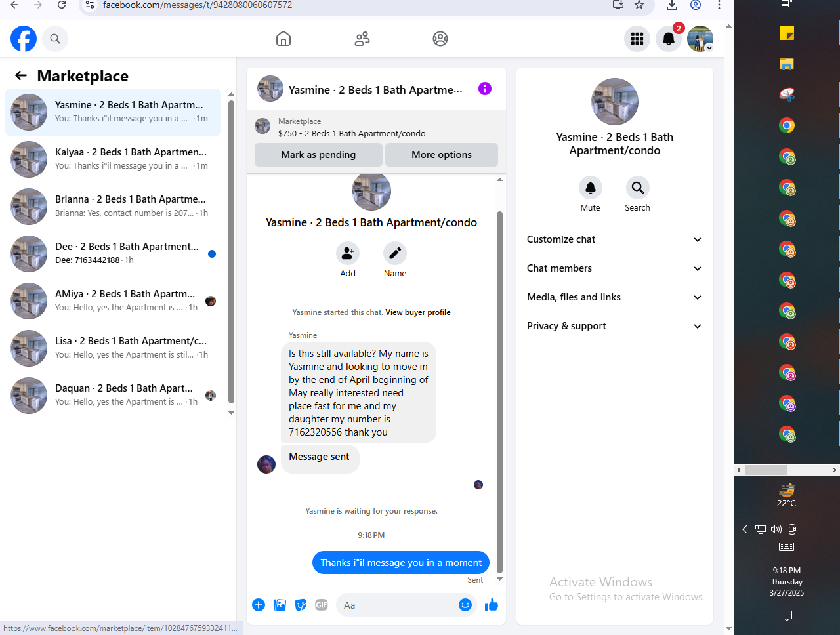Image resolution: width=840 pixels, height=635 pixels.
Task: Open Daquan's conversation in the list
Action: 113,396
